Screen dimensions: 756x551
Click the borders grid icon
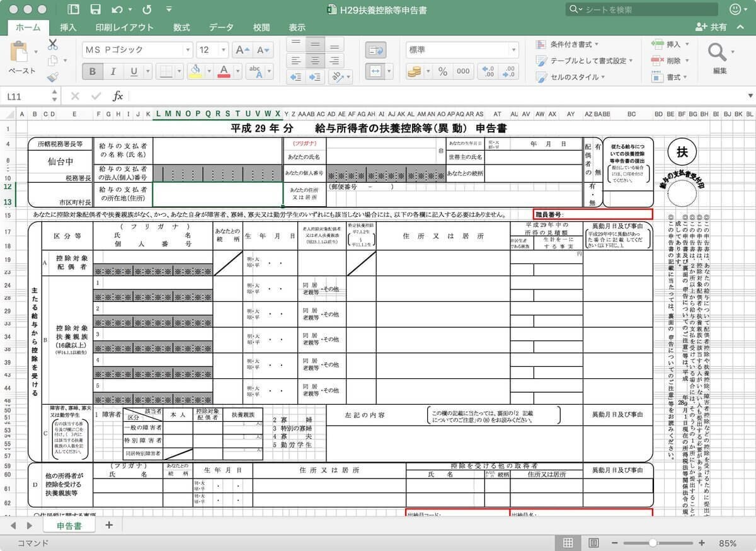pos(165,71)
